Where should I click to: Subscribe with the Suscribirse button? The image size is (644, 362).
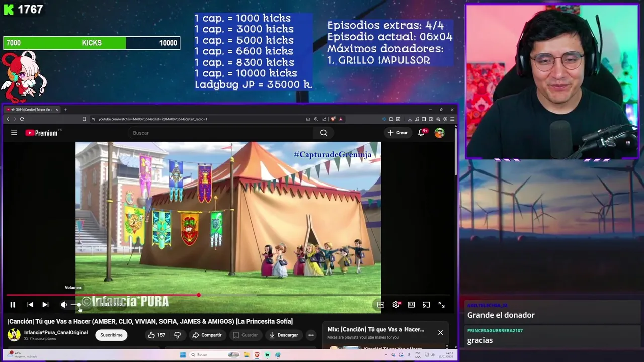tap(111, 335)
